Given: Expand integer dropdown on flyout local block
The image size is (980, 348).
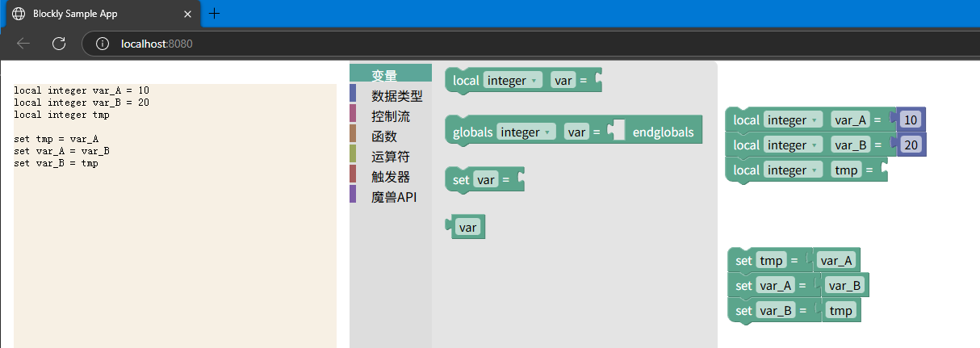Looking at the screenshot, I should pos(512,81).
